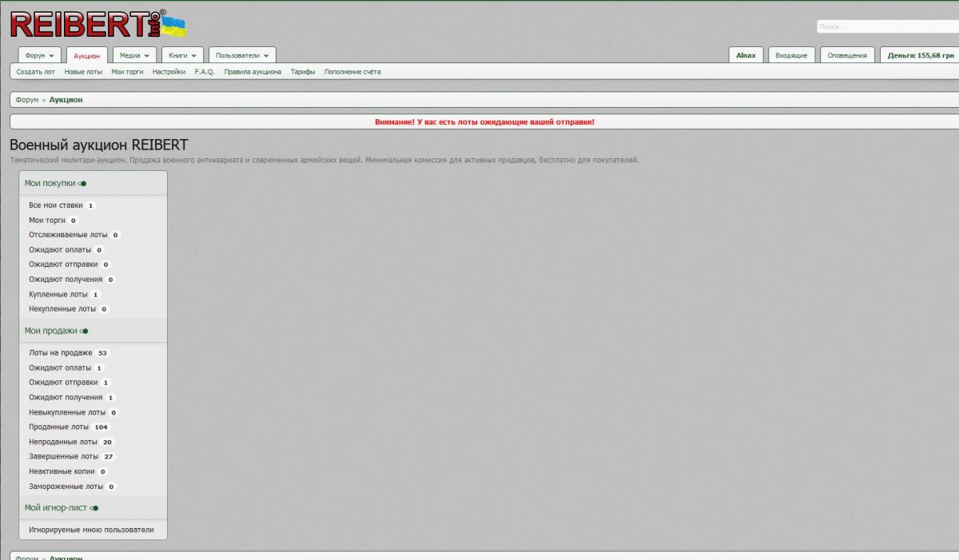
Task: Open Некупленные лоты
Action: (62, 309)
